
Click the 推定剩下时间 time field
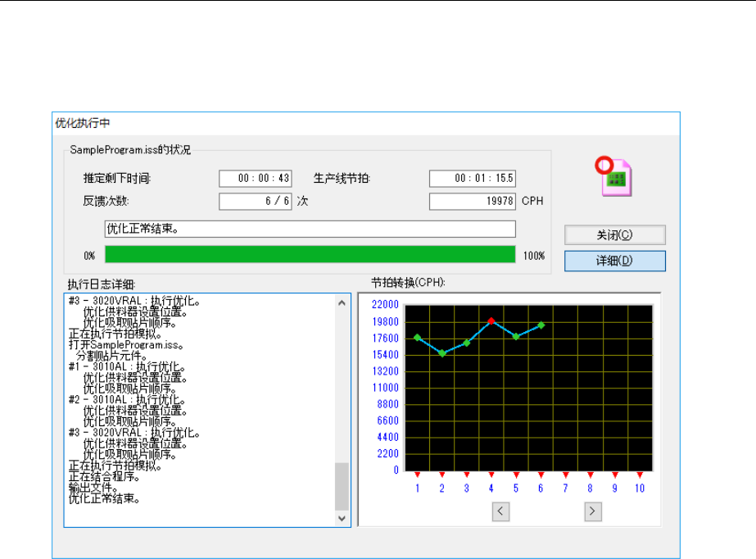click(256, 179)
